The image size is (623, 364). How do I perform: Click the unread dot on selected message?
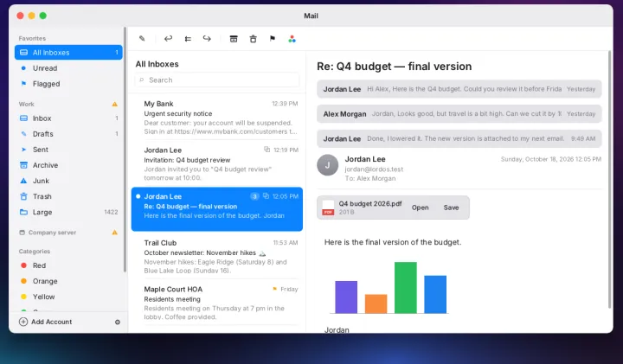coord(138,196)
